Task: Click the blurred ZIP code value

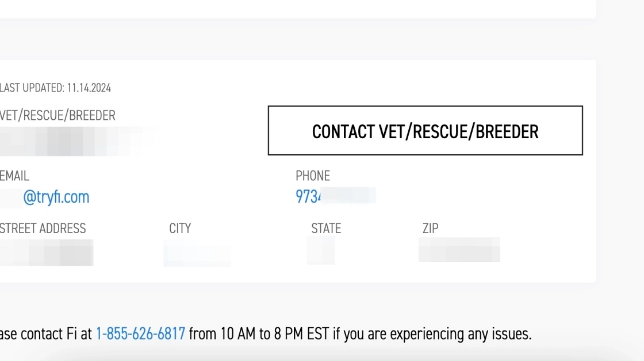Action: [x=459, y=250]
